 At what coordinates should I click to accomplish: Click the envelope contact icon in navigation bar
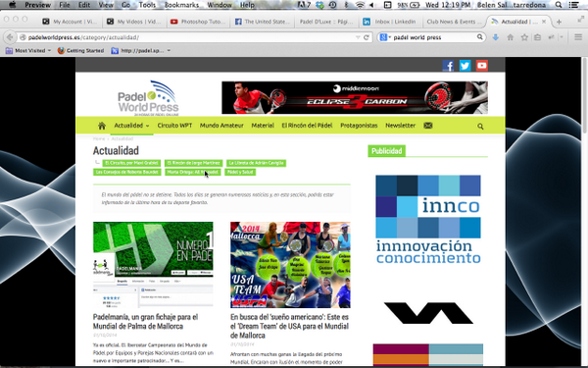pyautogui.click(x=428, y=126)
